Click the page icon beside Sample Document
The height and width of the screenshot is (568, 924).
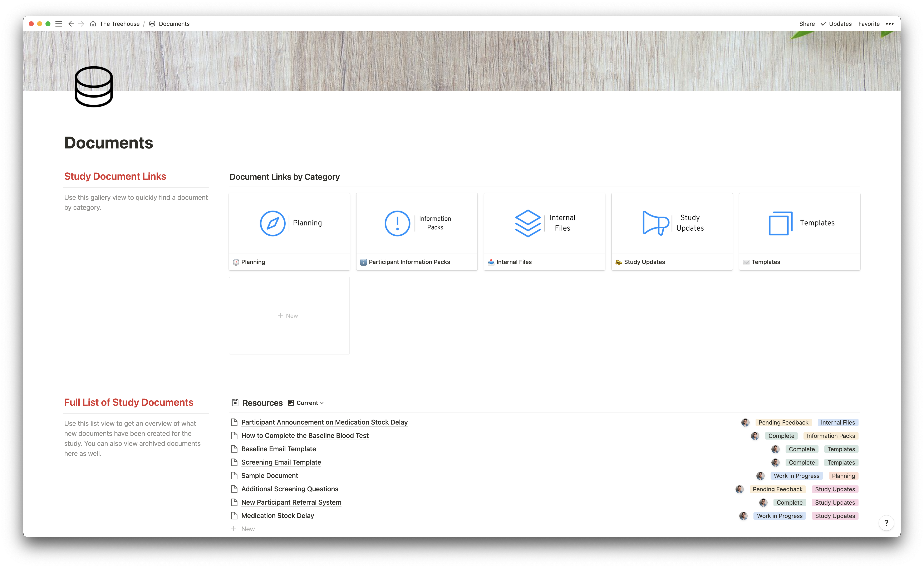click(234, 476)
